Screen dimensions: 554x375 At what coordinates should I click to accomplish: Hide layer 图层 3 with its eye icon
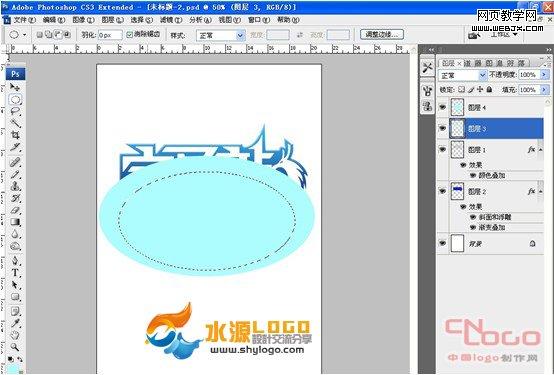coord(443,128)
